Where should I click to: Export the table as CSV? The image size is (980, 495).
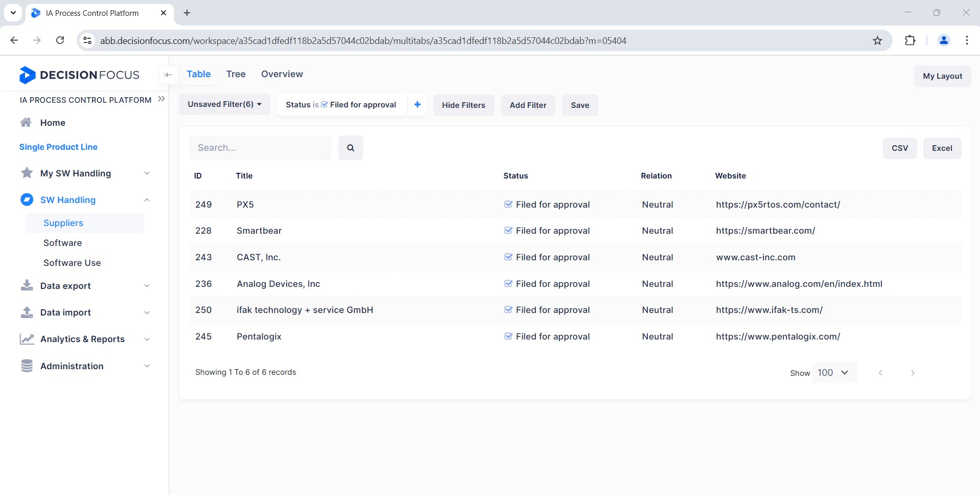tap(900, 148)
